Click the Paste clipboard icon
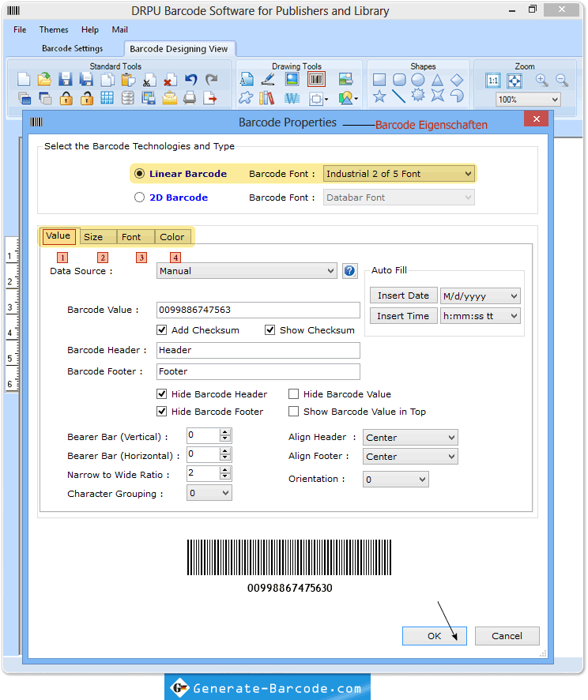The image size is (588, 700). coord(128,80)
